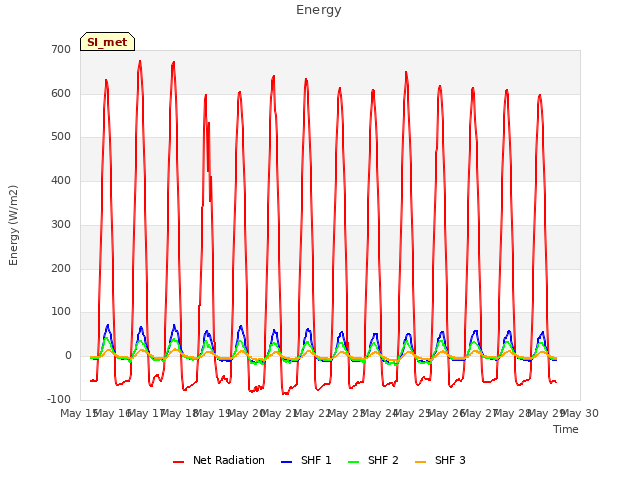
Task: Click the 100 y-axis tick label
Action: tap(61, 312)
